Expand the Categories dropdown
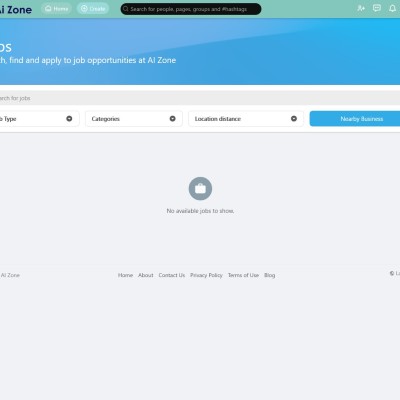The width and height of the screenshot is (400, 400). 134,119
